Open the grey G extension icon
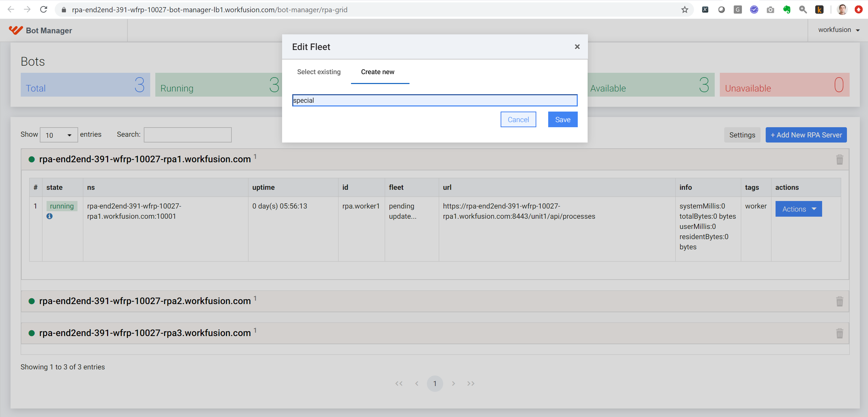 pyautogui.click(x=738, y=10)
